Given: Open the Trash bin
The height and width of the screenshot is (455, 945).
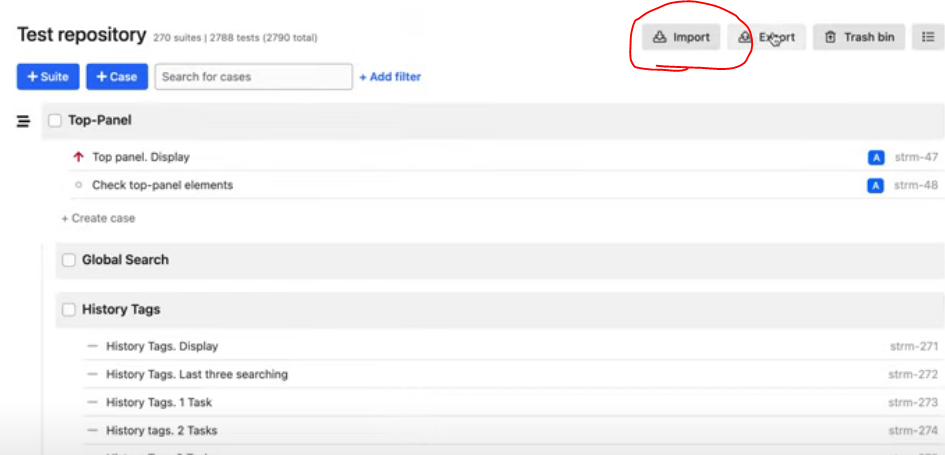Looking at the screenshot, I should [859, 37].
